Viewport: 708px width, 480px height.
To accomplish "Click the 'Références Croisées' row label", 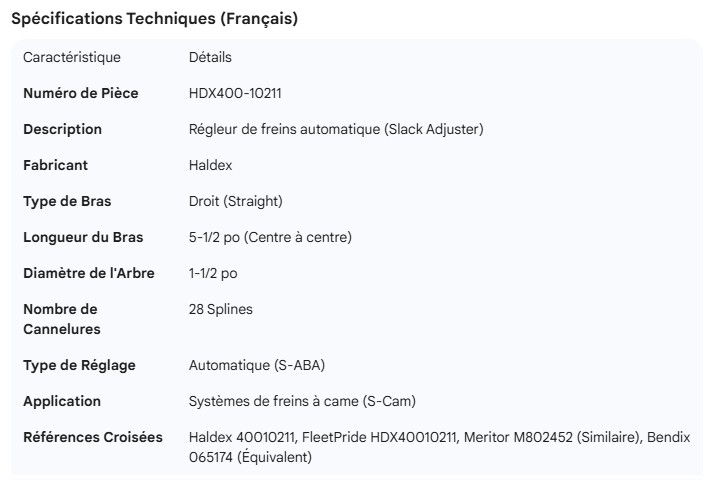I will pos(94,437).
